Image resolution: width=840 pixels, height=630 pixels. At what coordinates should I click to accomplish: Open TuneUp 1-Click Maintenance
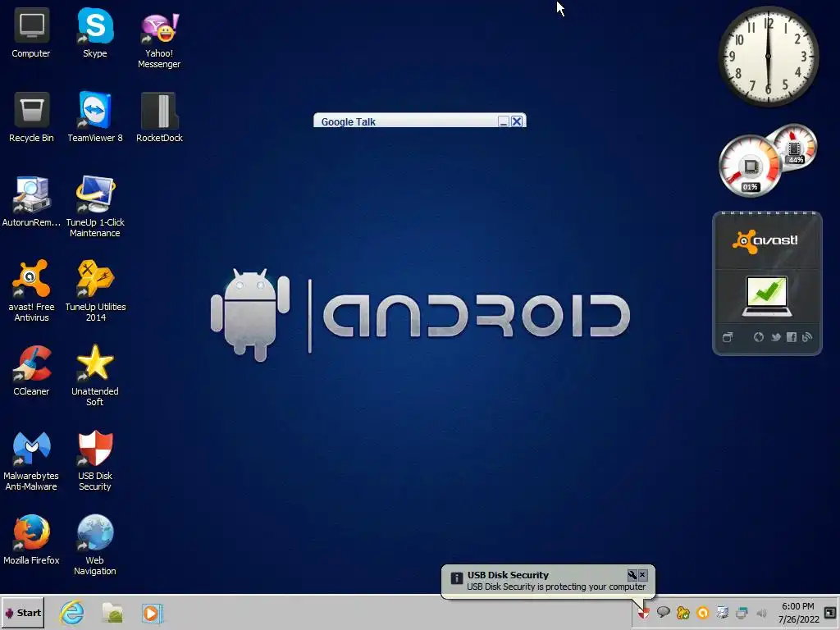[95, 208]
